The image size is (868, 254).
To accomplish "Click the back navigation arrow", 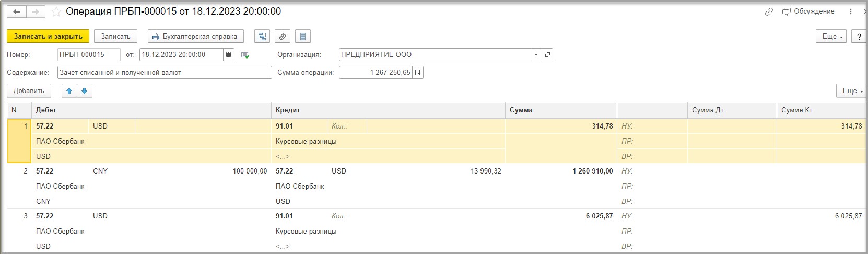I will [17, 11].
